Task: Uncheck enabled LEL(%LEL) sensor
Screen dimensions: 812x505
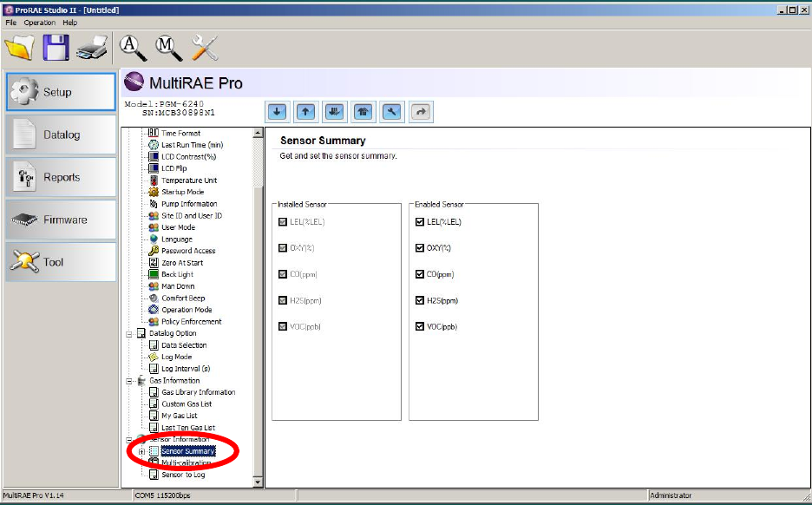Action: pyautogui.click(x=420, y=221)
